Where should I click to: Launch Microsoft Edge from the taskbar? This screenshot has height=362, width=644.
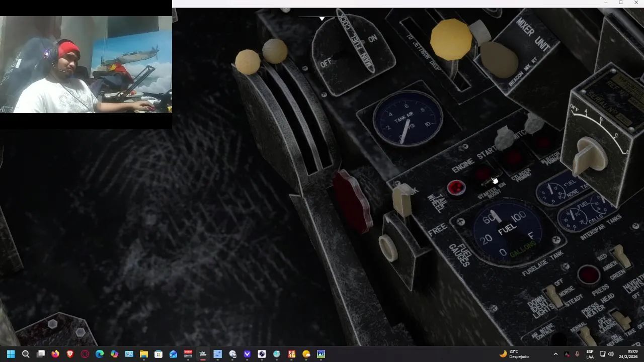coord(100,354)
